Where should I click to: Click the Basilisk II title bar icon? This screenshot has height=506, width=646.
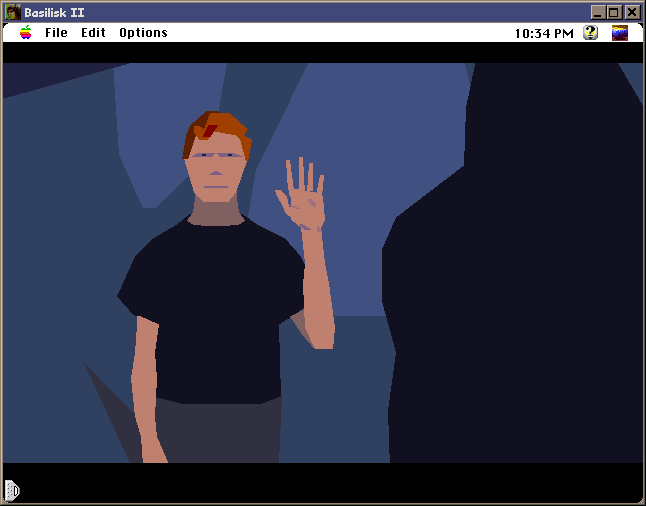13,12
